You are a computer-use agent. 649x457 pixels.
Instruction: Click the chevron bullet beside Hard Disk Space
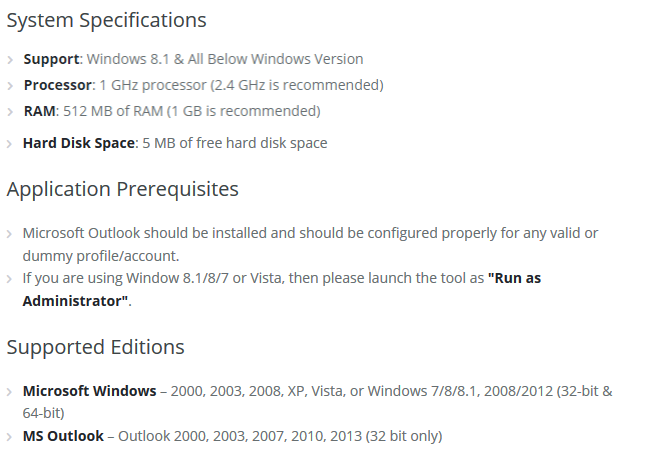click(10, 144)
